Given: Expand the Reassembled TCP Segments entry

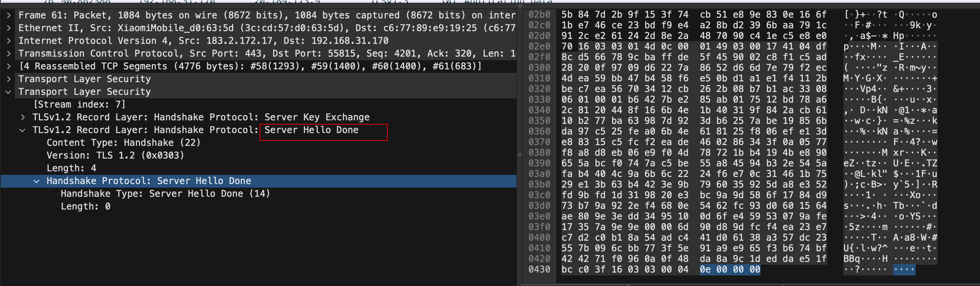Looking at the screenshot, I should coord(8,66).
